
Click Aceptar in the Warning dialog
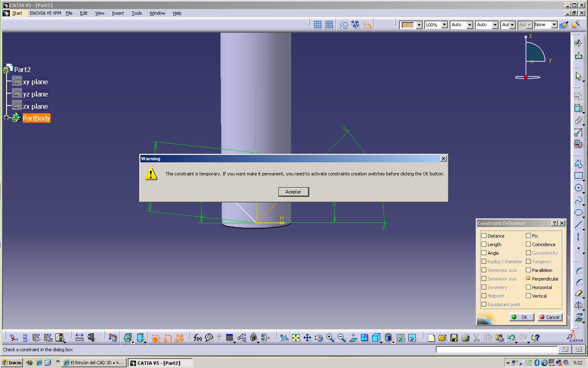pyautogui.click(x=294, y=192)
